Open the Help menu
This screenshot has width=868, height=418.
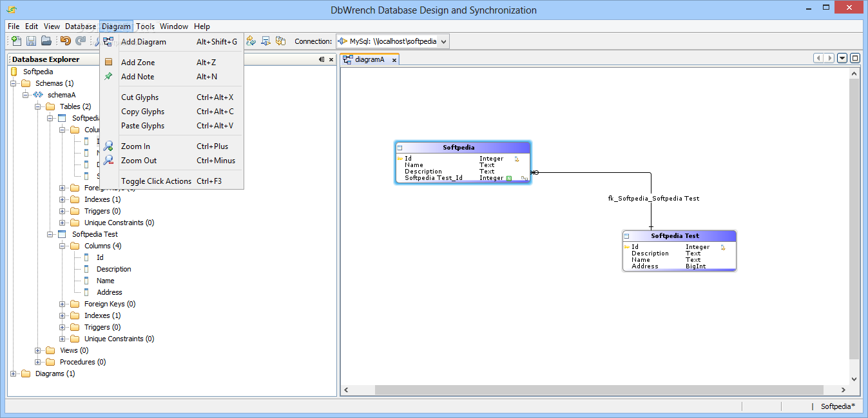202,26
